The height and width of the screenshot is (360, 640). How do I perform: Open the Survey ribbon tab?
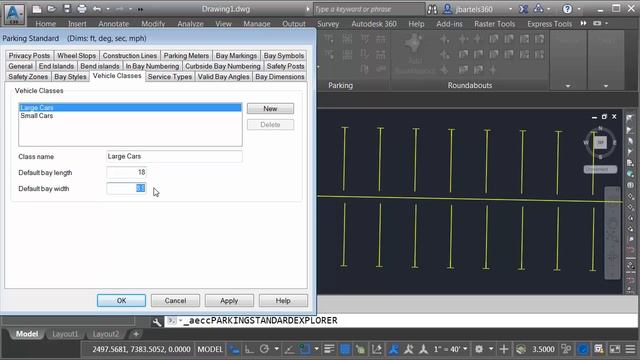(328, 24)
